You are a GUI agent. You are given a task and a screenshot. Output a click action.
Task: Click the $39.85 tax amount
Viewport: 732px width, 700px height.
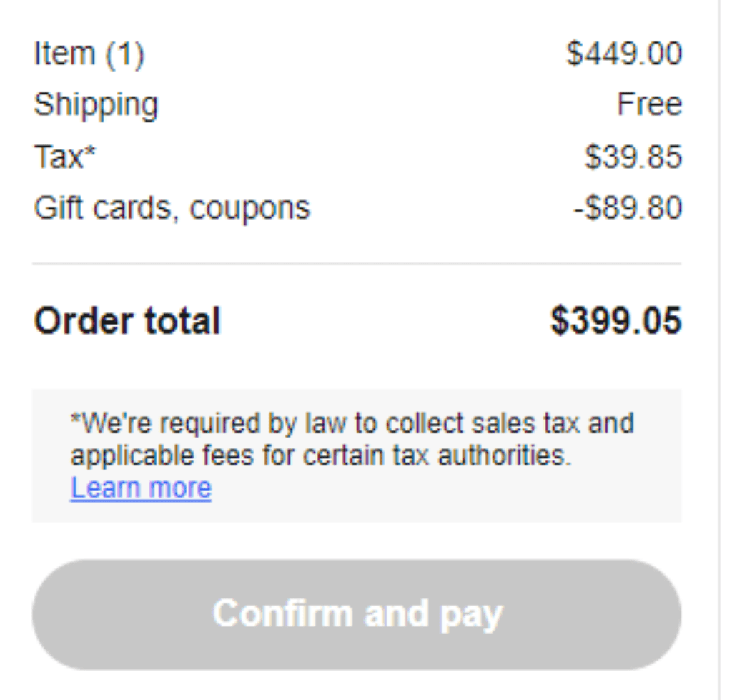(633, 157)
